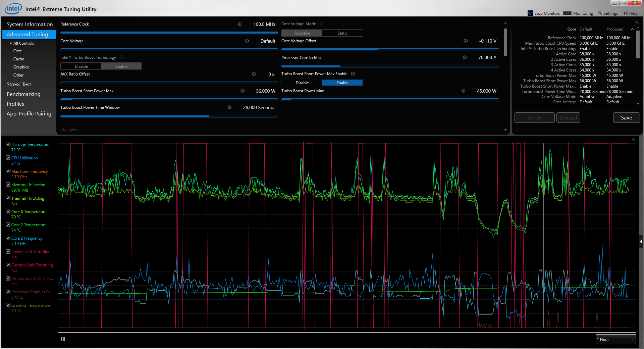Select All Controls submenu item

click(23, 43)
